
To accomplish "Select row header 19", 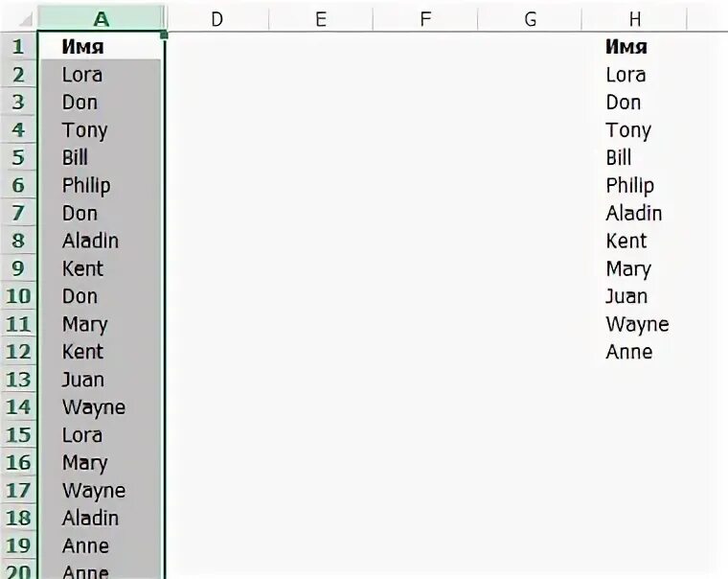I will pyautogui.click(x=18, y=546).
